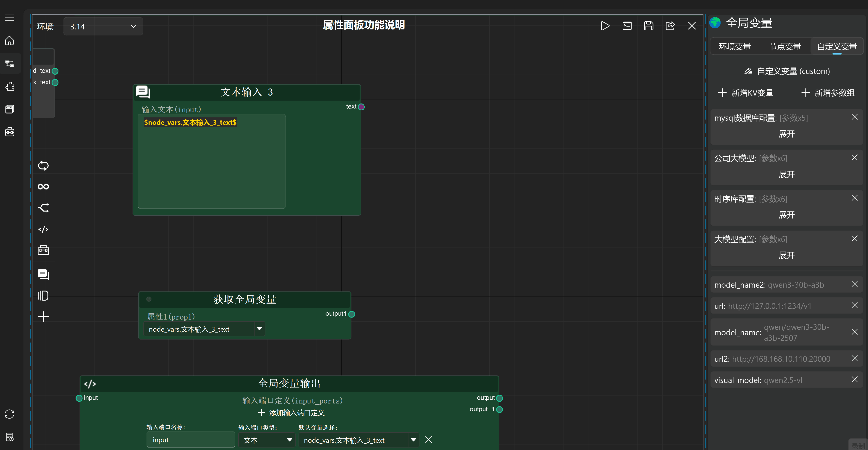Open the 属性1 variable dropdown arrow
Screen dimensions: 868x450
(x=259, y=329)
